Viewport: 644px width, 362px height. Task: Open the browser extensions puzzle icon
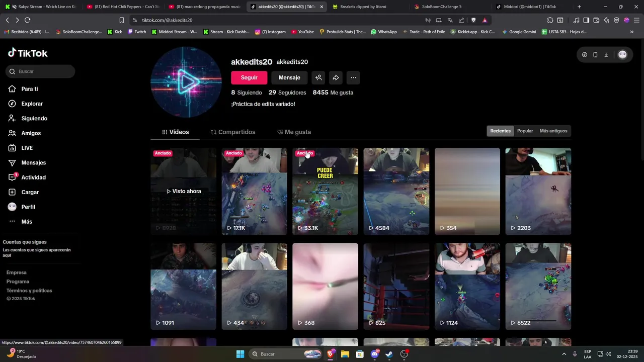pos(550,20)
